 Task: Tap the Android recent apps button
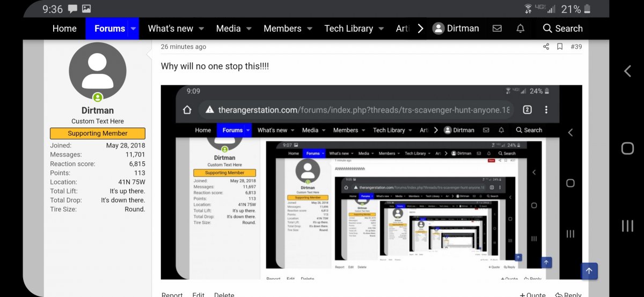pyautogui.click(x=627, y=226)
